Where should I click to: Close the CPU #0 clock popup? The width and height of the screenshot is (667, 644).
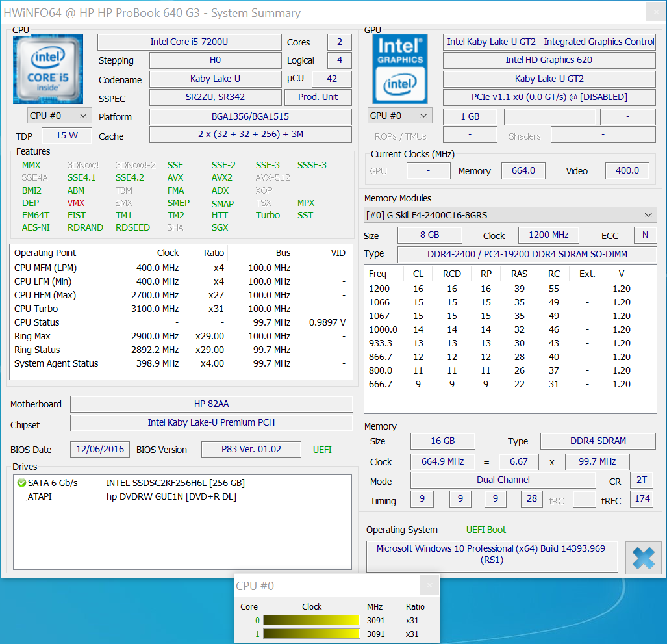tap(429, 585)
